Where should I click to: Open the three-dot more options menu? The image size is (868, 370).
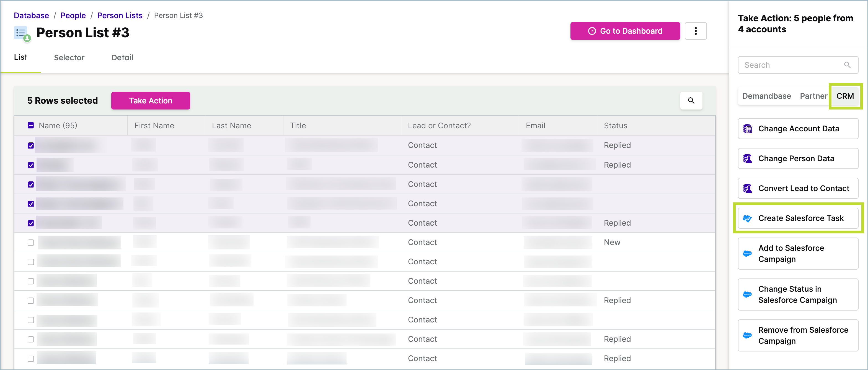(696, 31)
